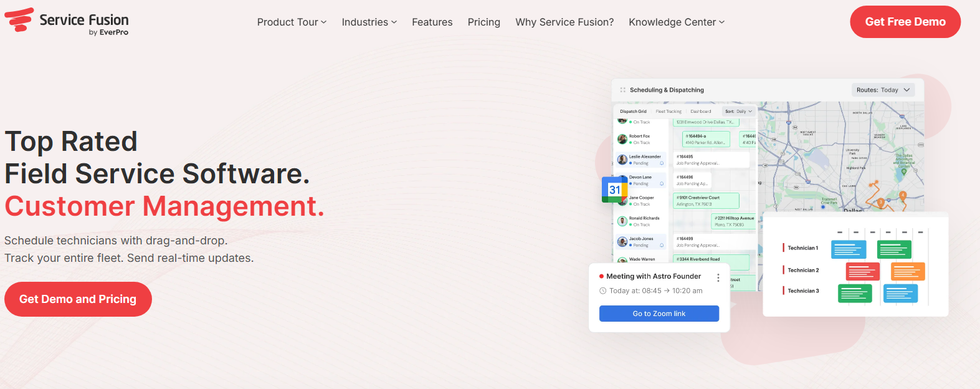
Task: Switch to the Fleet Tracking tab
Action: click(668, 112)
